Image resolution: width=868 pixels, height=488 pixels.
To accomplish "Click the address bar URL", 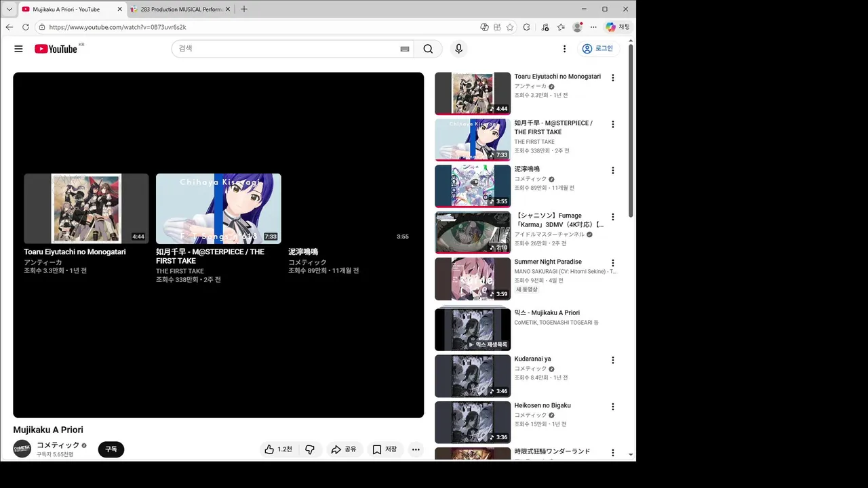I will [x=118, y=27].
